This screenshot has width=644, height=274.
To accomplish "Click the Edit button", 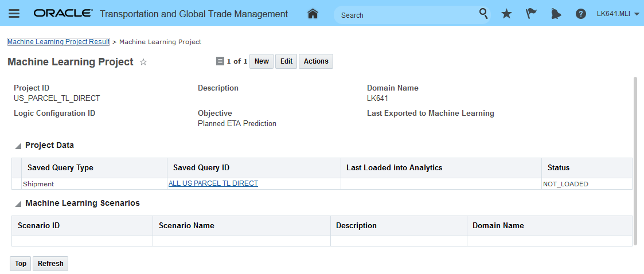I will pos(286,61).
